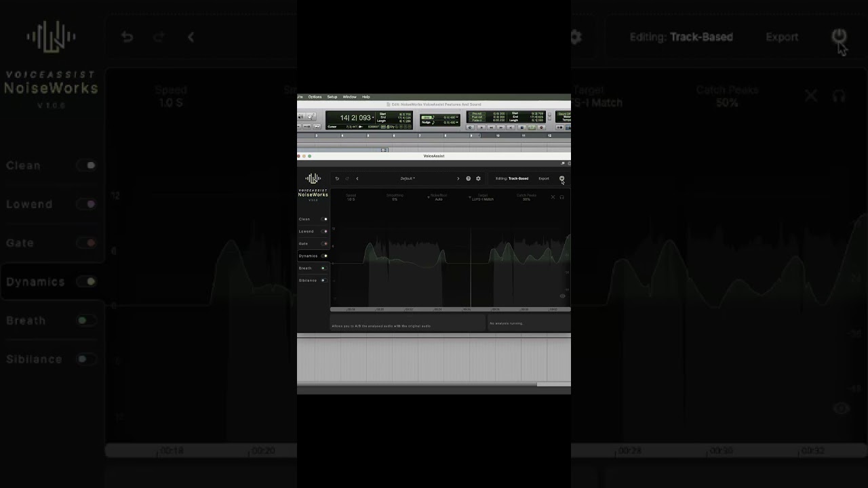This screenshot has width=868, height=488.
Task: Open the Help menu in Pro Tools
Action: 366,97
